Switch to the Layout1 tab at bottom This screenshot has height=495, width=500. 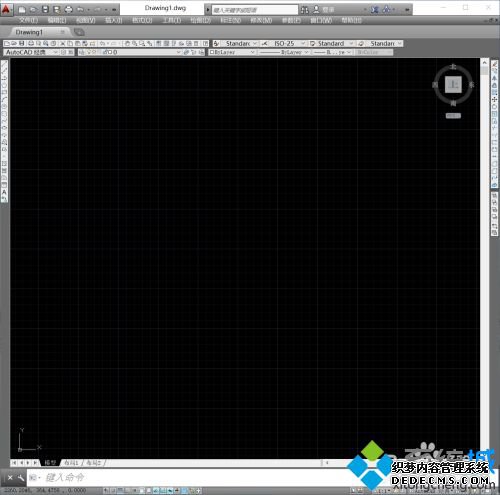[71, 463]
